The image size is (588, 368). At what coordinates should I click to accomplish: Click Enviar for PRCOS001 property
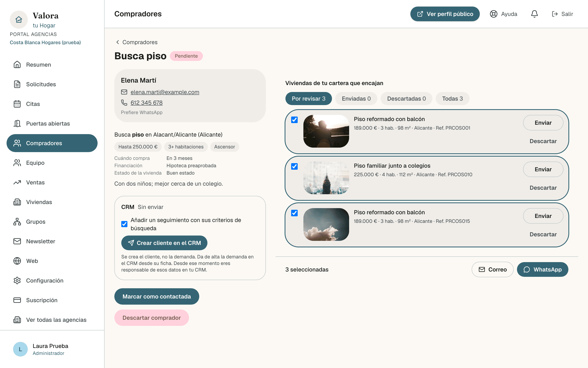543,123
